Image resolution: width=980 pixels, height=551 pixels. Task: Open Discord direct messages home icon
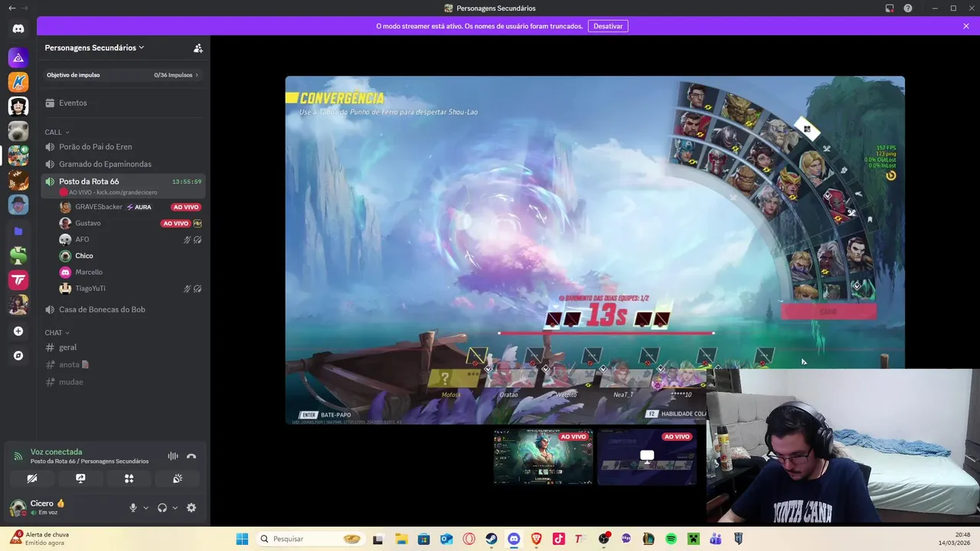(18, 28)
